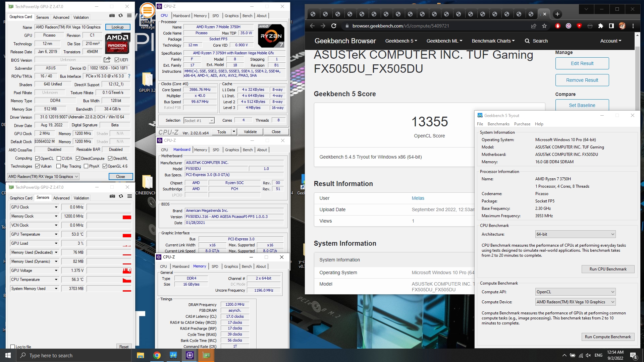The height and width of the screenshot is (362, 644).
Task: Expand GPU Temperature sensor dropdown
Action: pyautogui.click(x=56, y=234)
